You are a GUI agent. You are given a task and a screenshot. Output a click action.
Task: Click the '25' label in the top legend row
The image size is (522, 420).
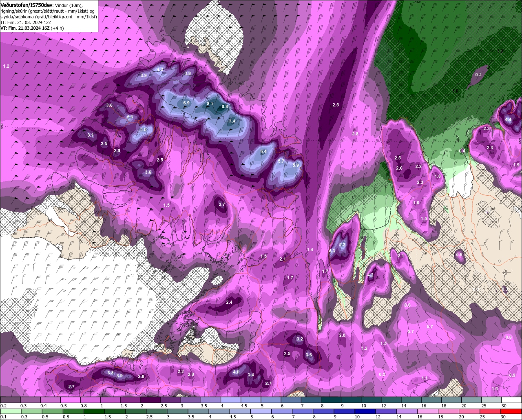484,406
